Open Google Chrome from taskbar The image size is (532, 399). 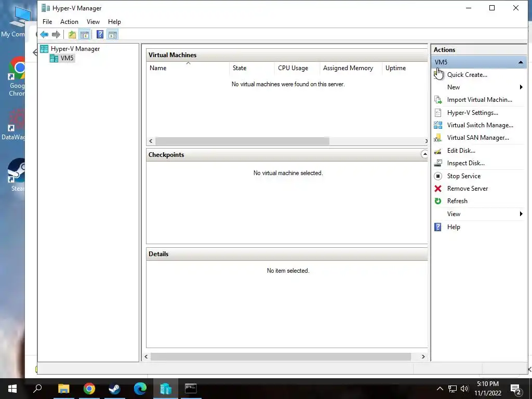point(89,389)
